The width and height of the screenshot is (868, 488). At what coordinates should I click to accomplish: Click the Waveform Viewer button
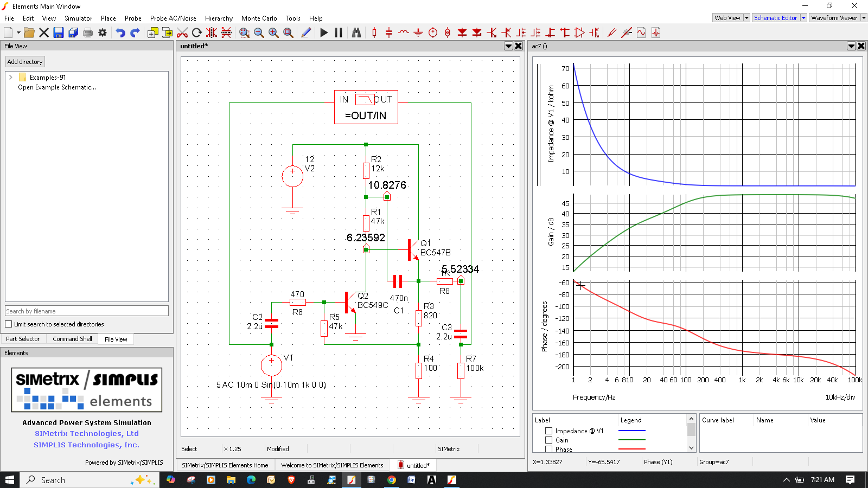834,18
